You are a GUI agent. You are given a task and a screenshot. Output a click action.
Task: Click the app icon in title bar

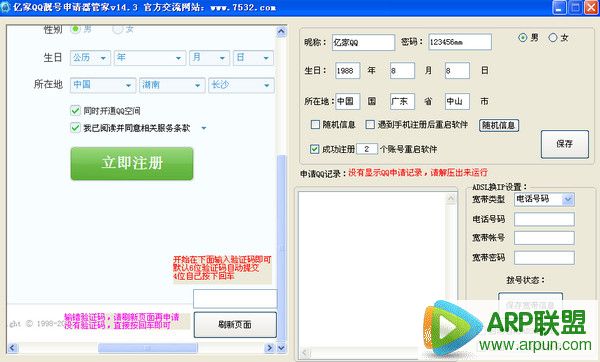coord(5,7)
